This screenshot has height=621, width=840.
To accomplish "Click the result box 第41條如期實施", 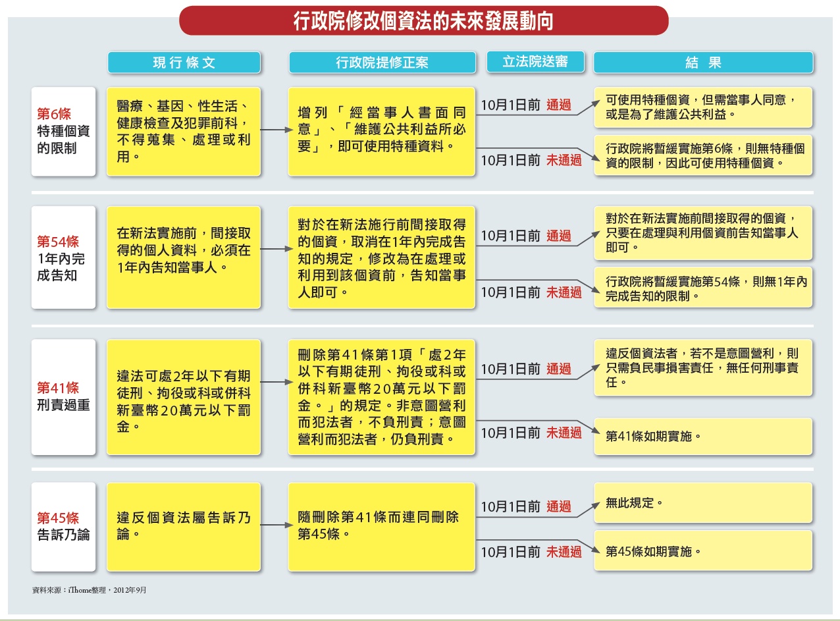I will click(x=703, y=436).
